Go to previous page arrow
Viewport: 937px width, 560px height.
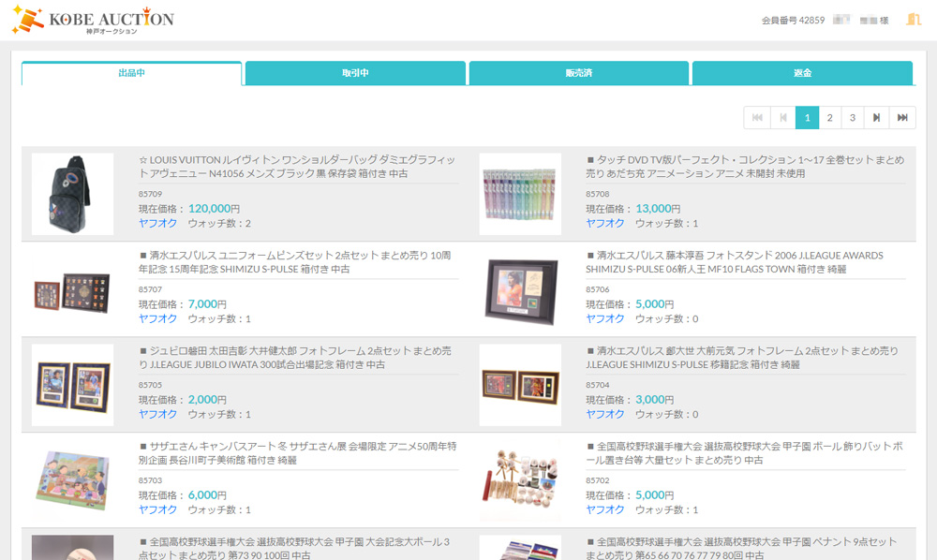[x=782, y=118]
